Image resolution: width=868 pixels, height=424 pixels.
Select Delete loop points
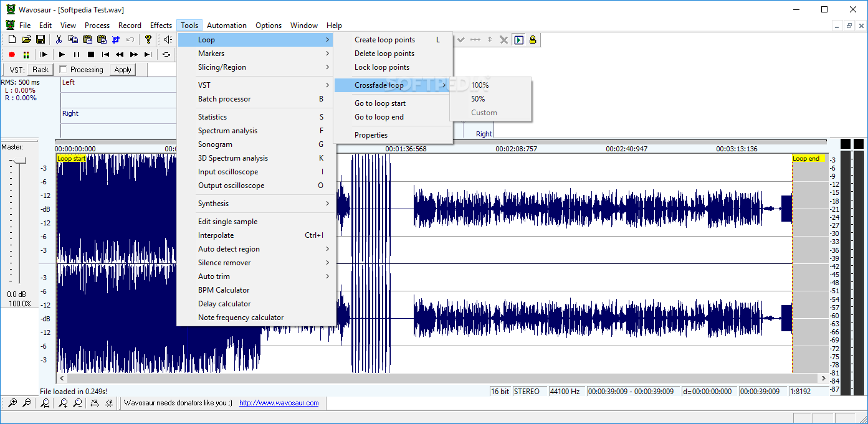pyautogui.click(x=393, y=54)
